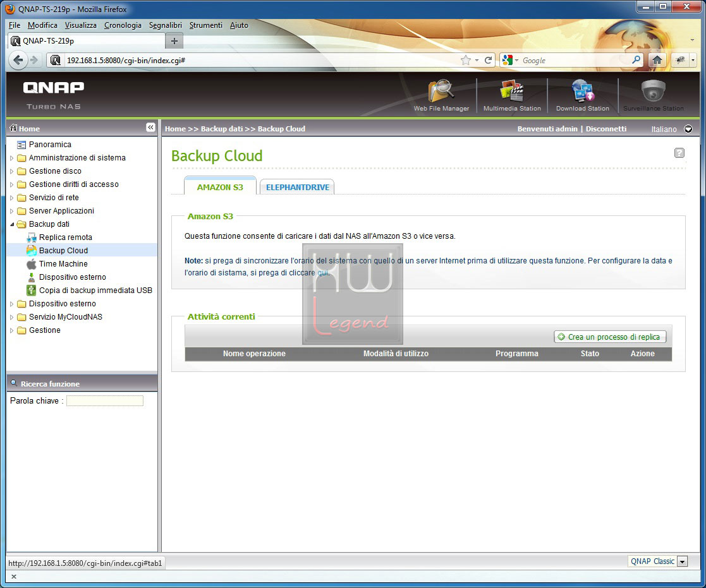Collapse Backup dati folder
Viewport: 706px width, 588px height.
[12, 224]
